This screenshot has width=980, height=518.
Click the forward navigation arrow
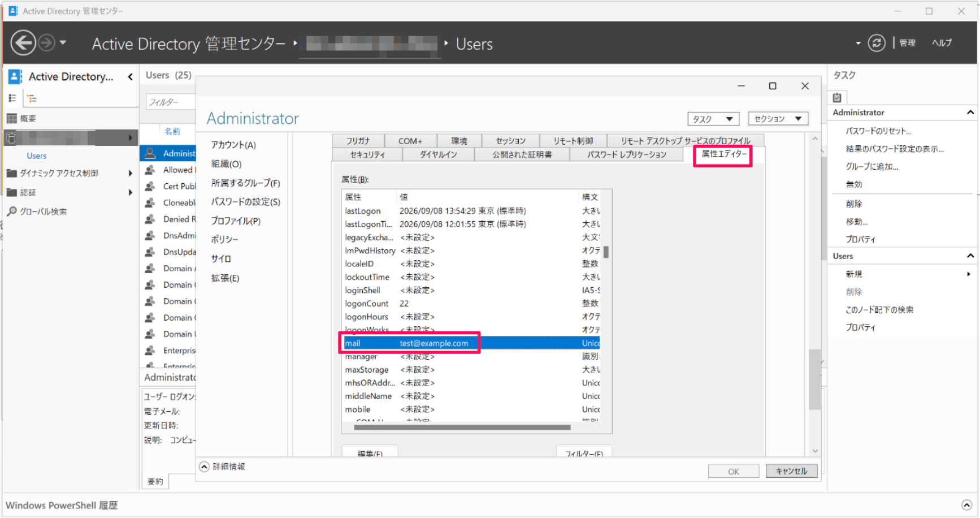[46, 43]
